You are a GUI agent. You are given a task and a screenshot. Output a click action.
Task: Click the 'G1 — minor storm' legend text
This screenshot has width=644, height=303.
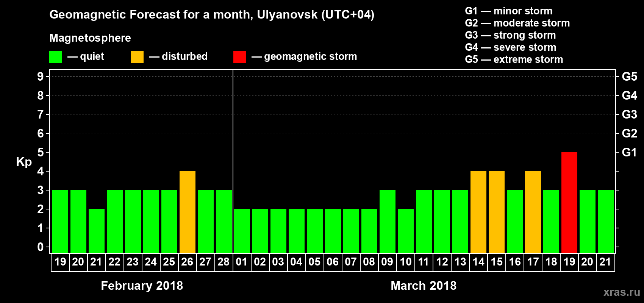coord(509,11)
